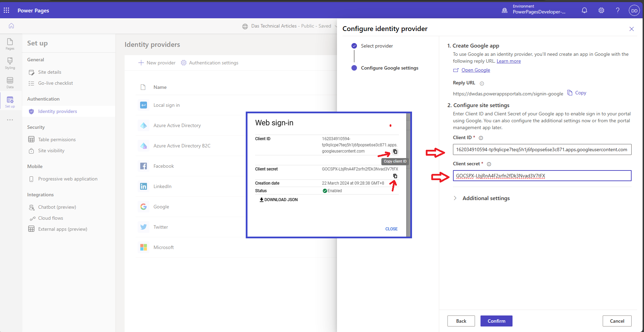Open the DD user account avatar
The image size is (644, 332).
coord(634,11)
